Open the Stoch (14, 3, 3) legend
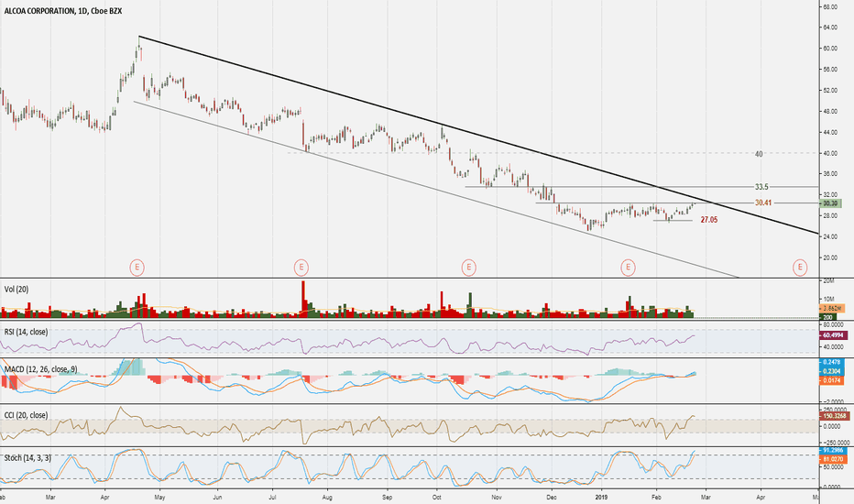The height and width of the screenshot is (504, 854). (x=27, y=458)
